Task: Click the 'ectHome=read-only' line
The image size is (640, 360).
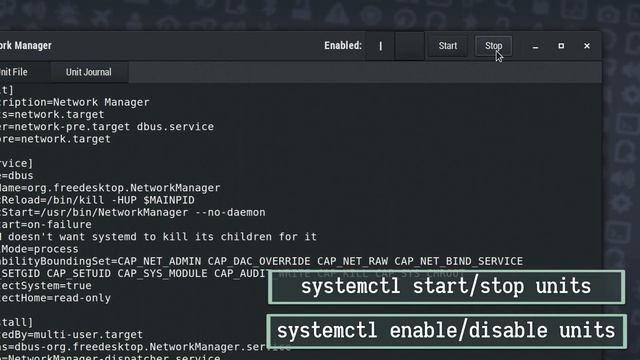Action: pos(56,298)
